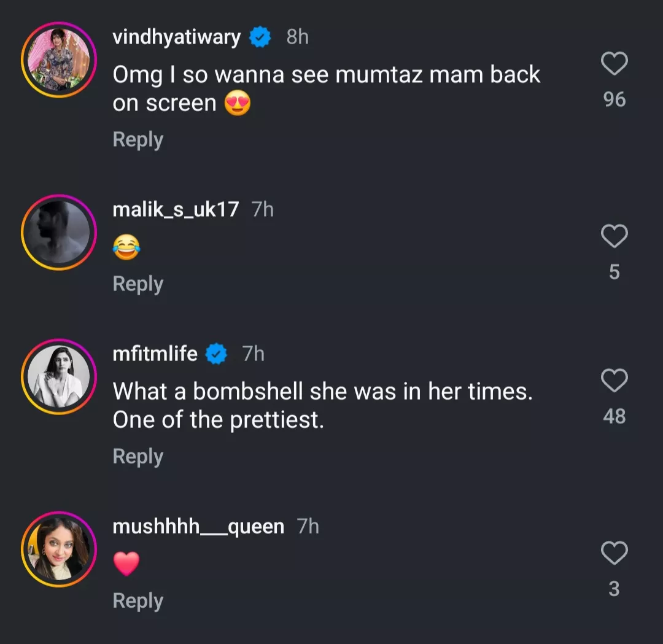
Task: Open the mushhhh___queen username link
Action: click(x=198, y=527)
